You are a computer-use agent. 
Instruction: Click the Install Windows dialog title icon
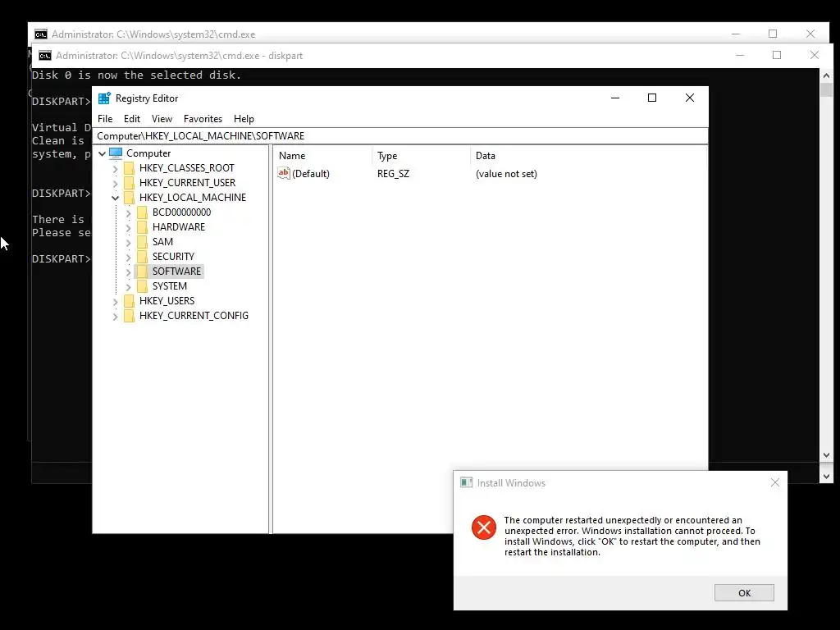[467, 482]
